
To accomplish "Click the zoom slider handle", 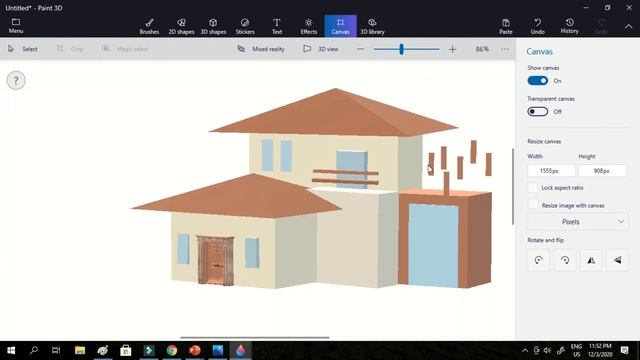I will (x=402, y=49).
